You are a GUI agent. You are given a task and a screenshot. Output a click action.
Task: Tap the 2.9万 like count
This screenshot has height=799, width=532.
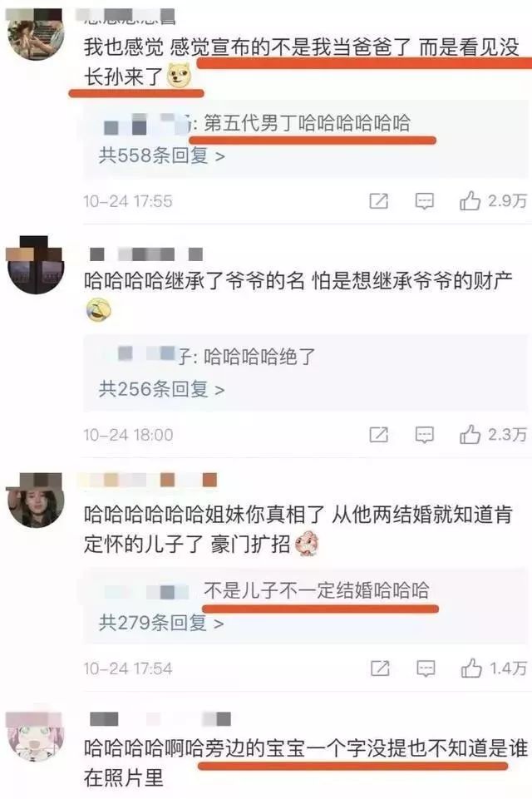point(507,200)
